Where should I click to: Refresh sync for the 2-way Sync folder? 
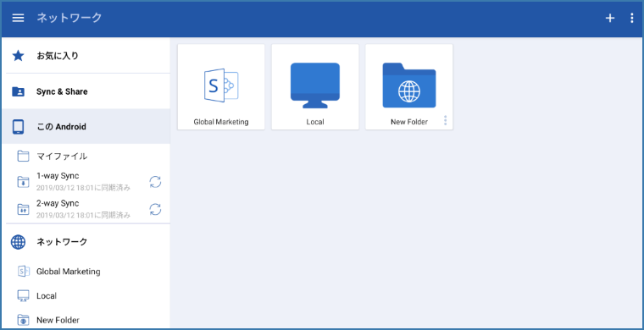(x=155, y=210)
